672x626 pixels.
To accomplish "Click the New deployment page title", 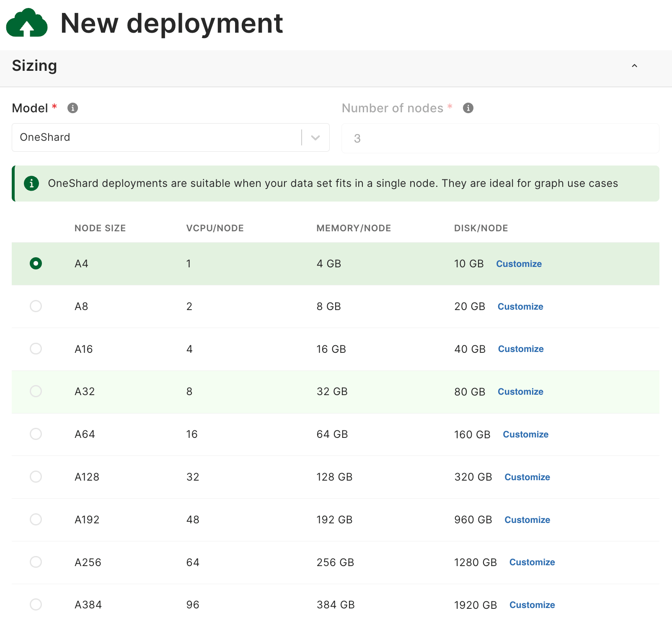I will coord(172,23).
